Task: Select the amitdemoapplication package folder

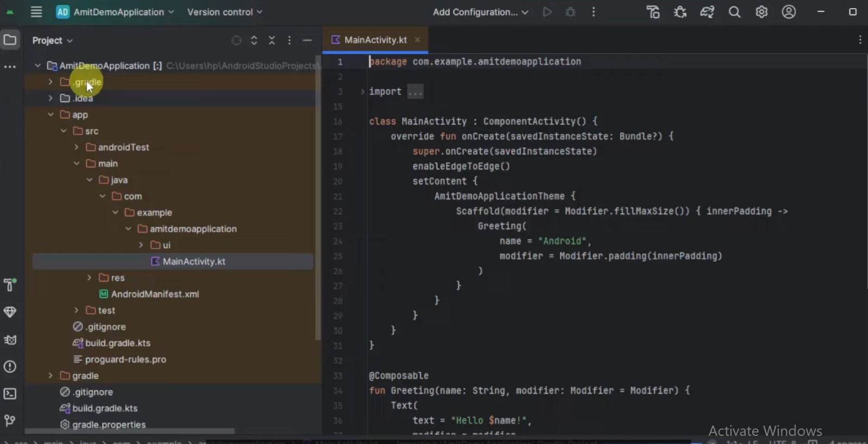Action: point(187,229)
